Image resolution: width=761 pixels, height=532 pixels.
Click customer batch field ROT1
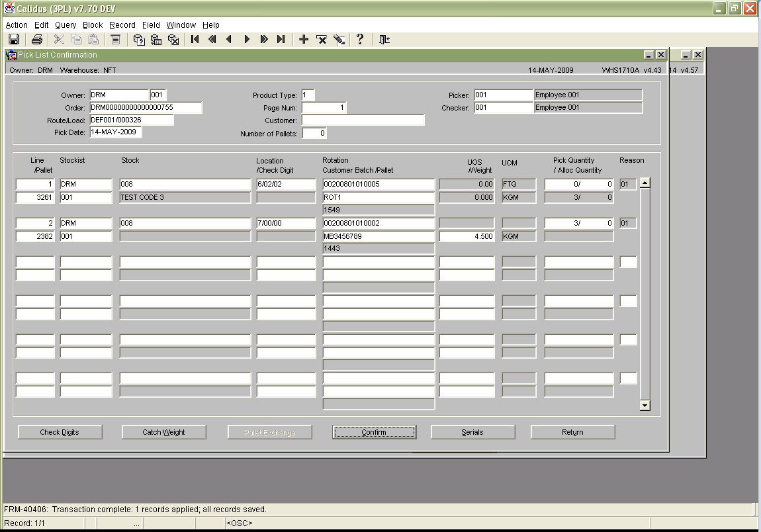[x=379, y=197]
